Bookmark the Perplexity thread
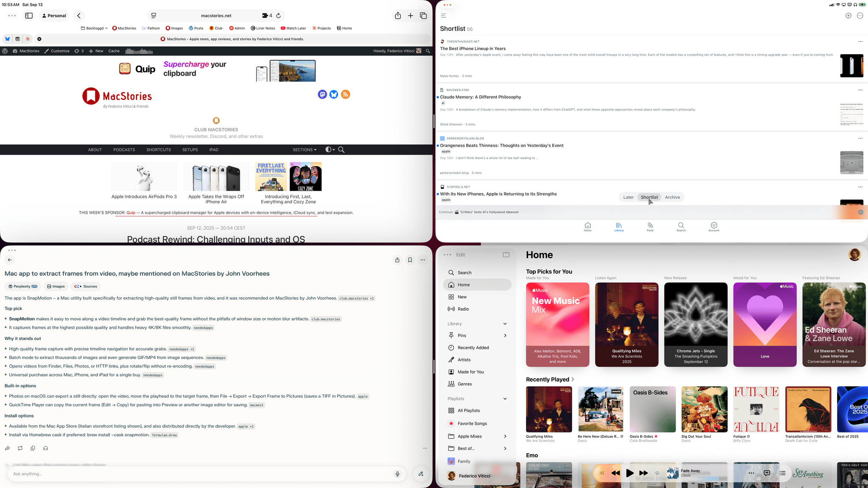The image size is (868, 488). pos(410,260)
